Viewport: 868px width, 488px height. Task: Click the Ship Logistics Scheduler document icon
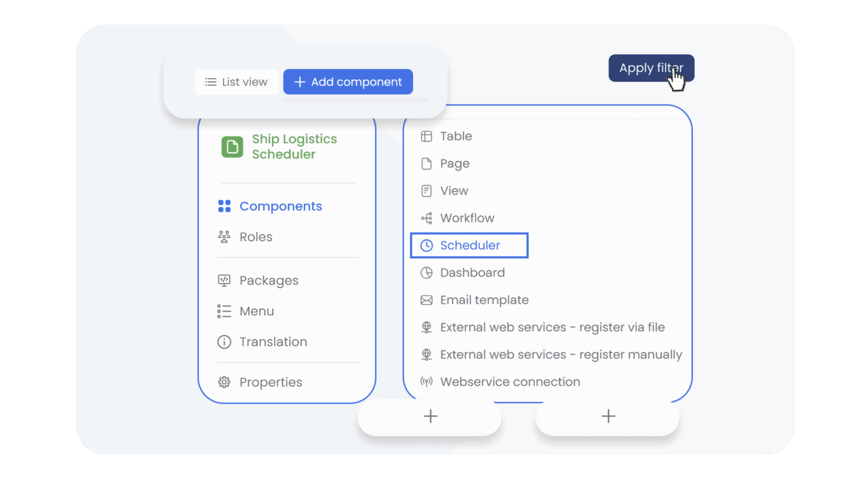232,147
